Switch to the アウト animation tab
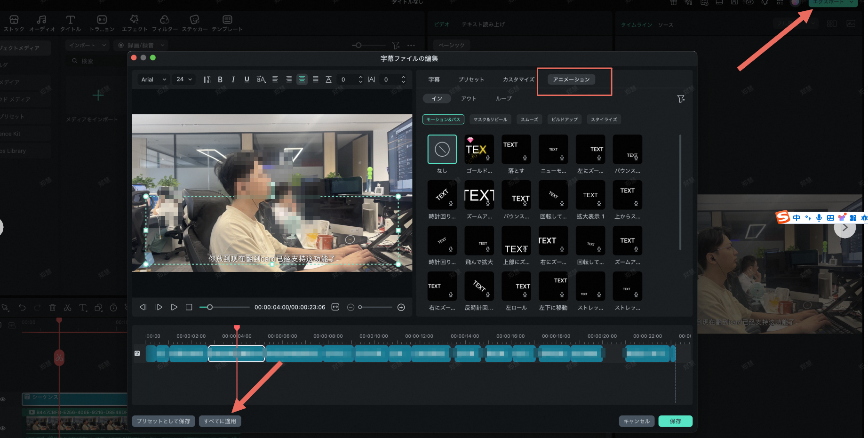The width and height of the screenshot is (868, 438). tap(469, 98)
